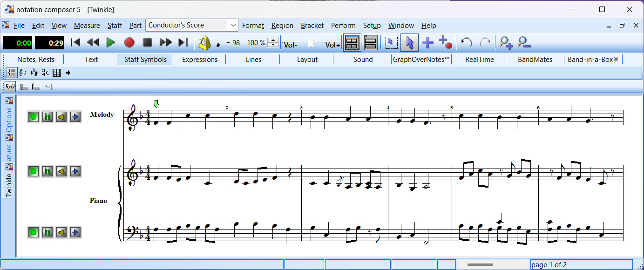644x270 pixels.
Task: Click the undo arrow icon
Action: (x=466, y=43)
